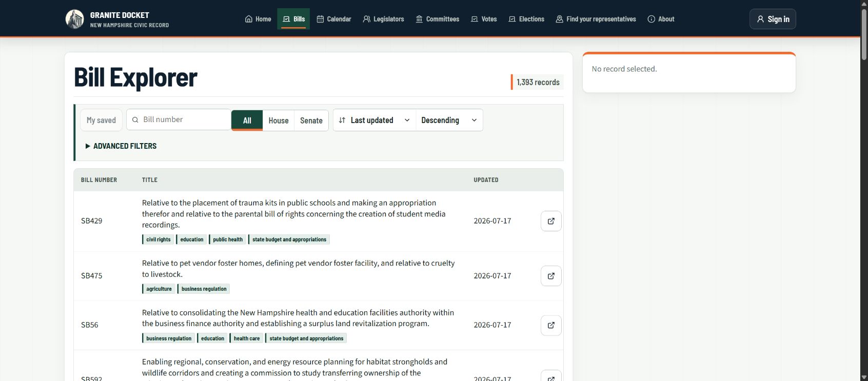
Task: Select bill number SB475
Action: click(x=92, y=276)
